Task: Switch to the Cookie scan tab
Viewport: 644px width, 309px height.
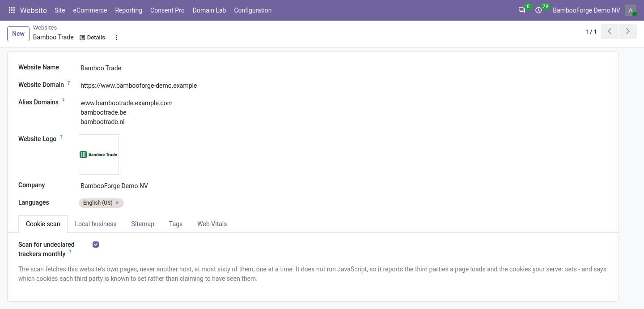Action: pyautogui.click(x=43, y=224)
